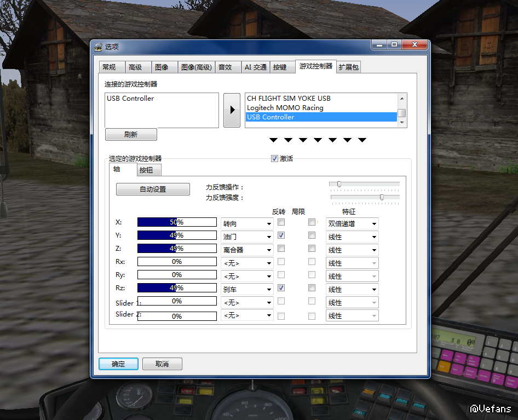518x420 pixels.
Task: Click the options dialog title bar icon
Action: [x=98, y=47]
